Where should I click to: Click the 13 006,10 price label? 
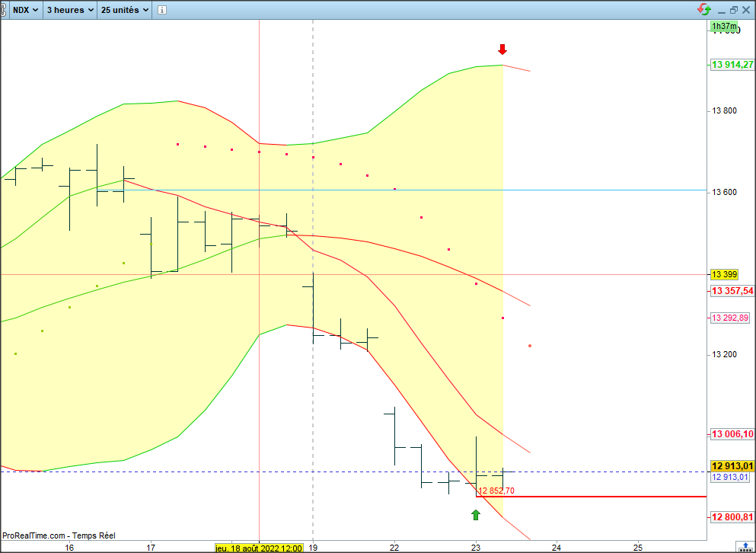point(732,434)
